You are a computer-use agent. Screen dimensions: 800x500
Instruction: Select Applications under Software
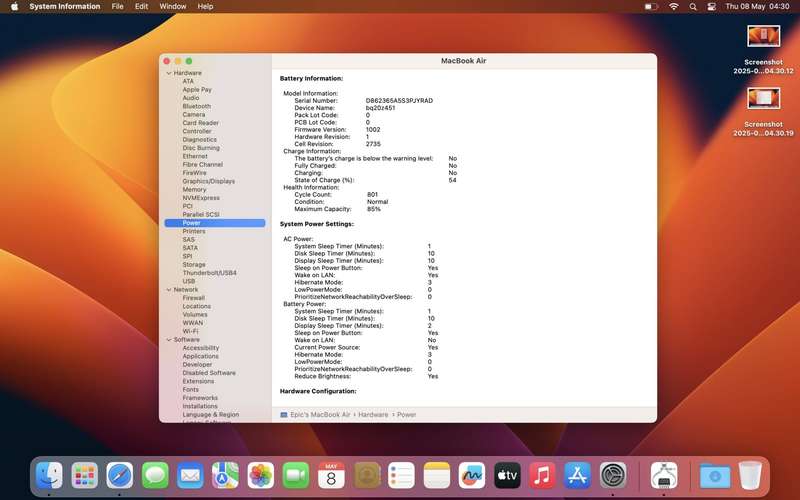click(x=201, y=356)
